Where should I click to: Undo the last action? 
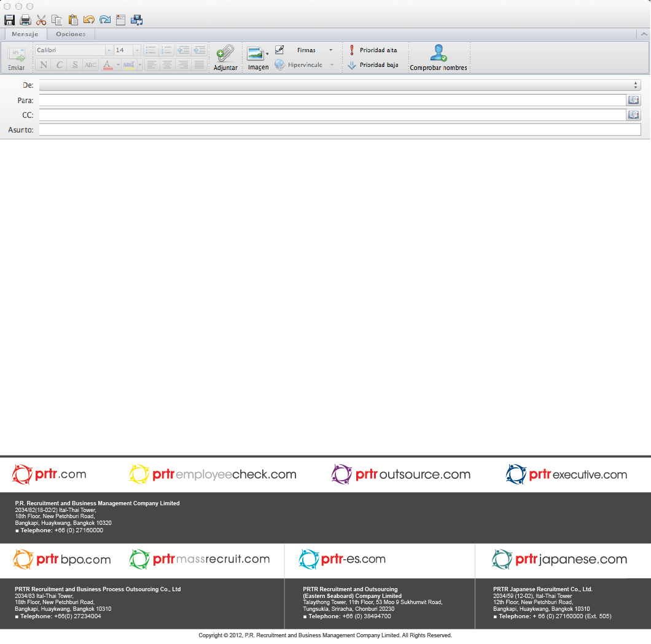(x=89, y=20)
